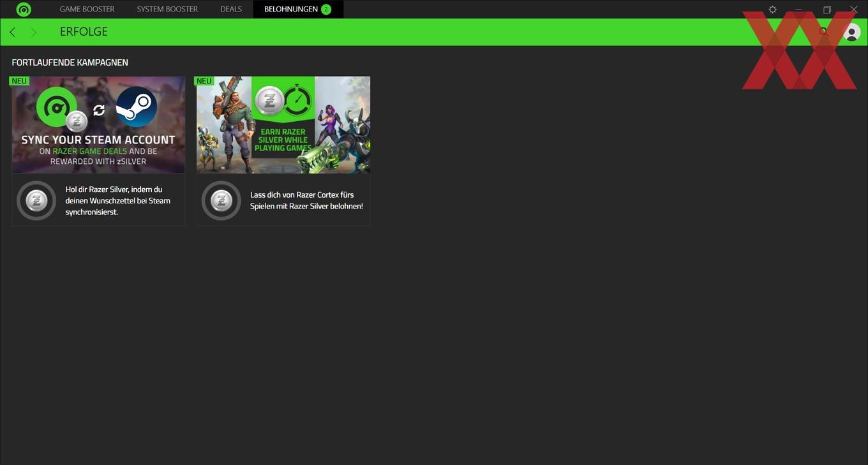Screen dimensions: 868x465
Task: Click the notification badge on Belohnungen
Action: 326,9
